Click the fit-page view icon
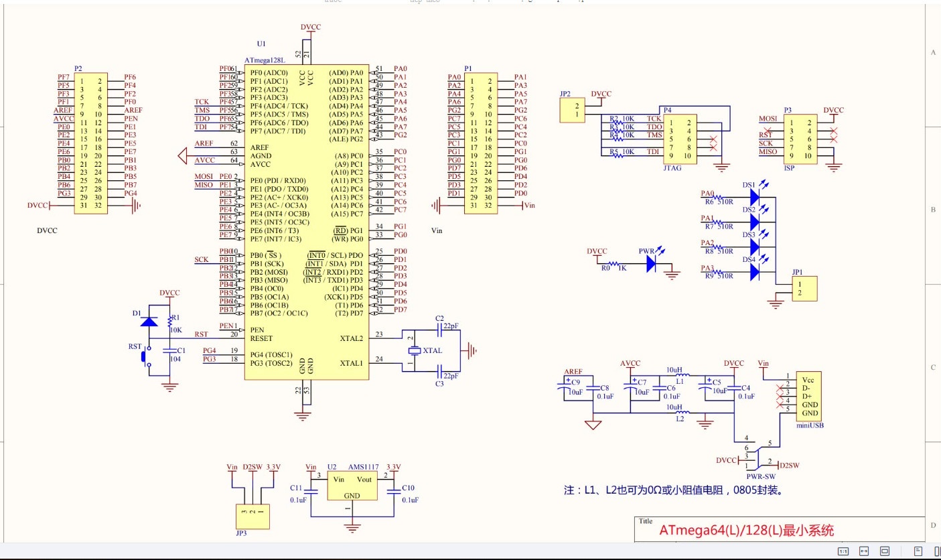The image size is (941, 560). coord(885,551)
